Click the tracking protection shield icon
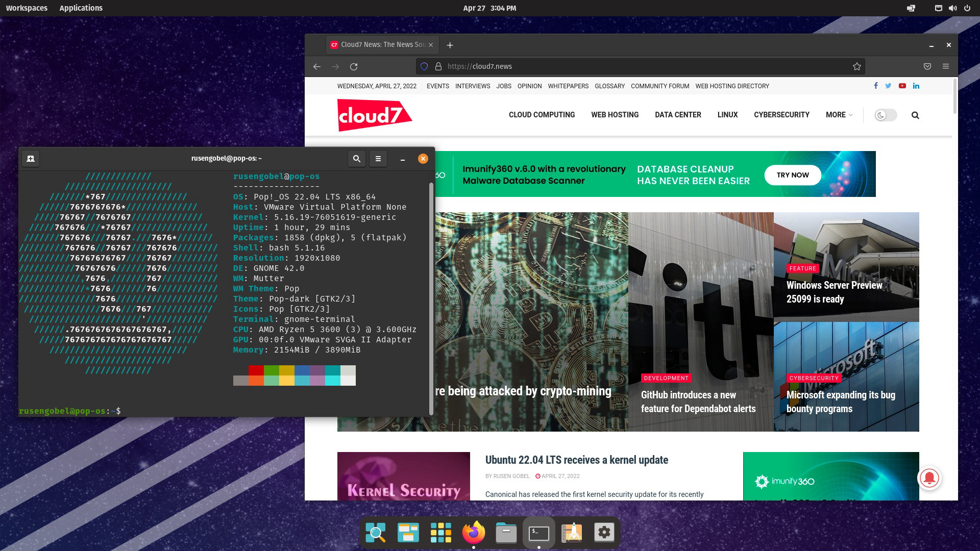 424,66
